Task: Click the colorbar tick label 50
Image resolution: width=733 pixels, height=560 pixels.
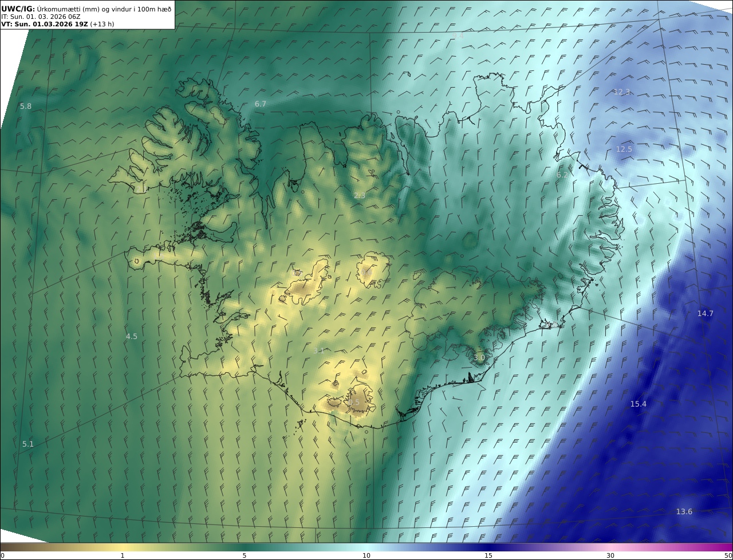Action: pyautogui.click(x=728, y=555)
